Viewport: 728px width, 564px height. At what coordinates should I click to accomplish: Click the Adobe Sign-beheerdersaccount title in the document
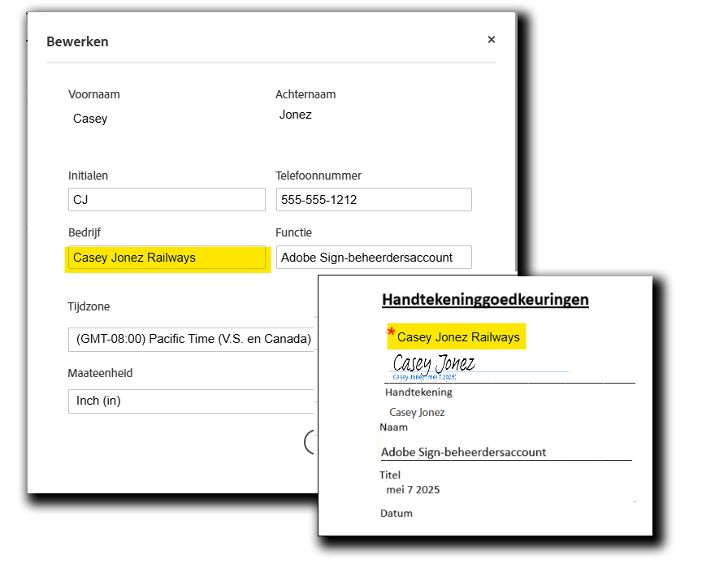point(463,452)
